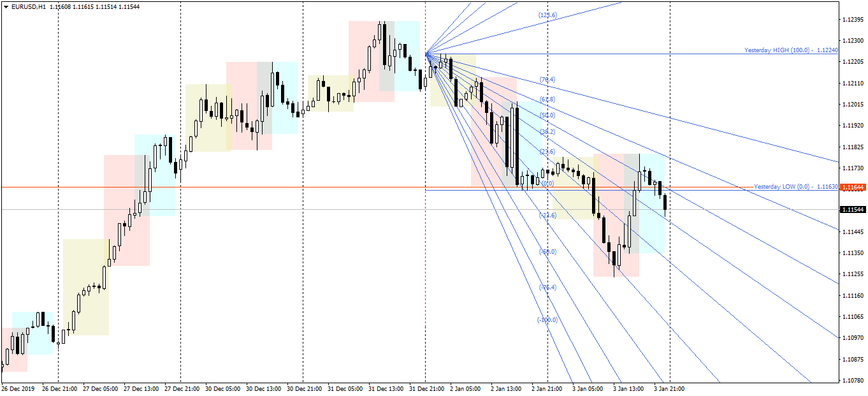This screenshot has height=396, width=868.
Task: Click the triangle icon beside EURUSD,H1
Action: click(x=6, y=6)
